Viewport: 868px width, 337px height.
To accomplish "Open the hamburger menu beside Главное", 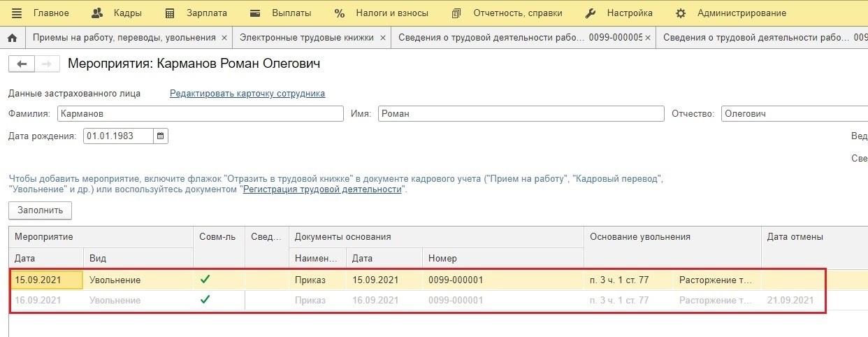I will pos(17,13).
